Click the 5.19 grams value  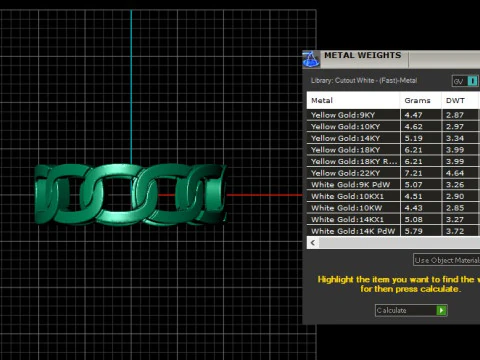[x=413, y=138]
